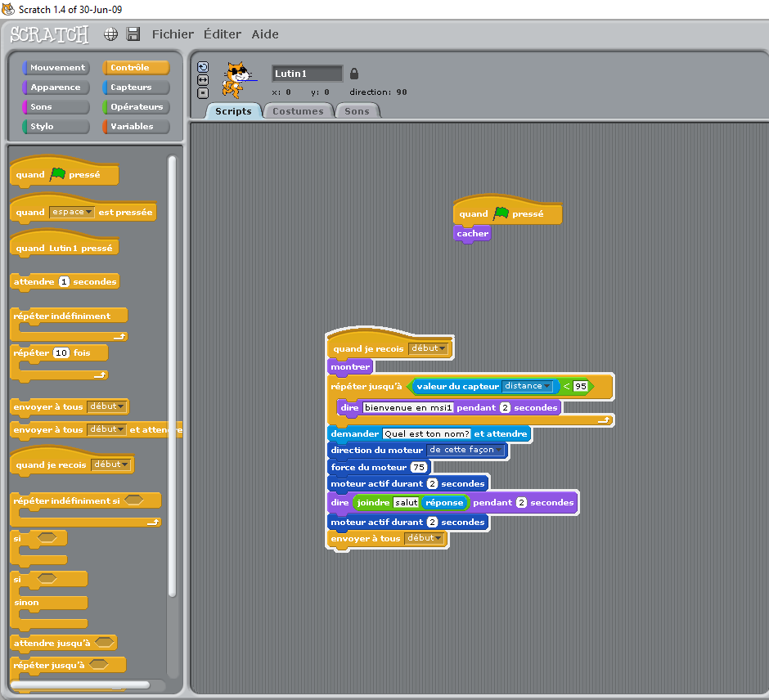Open the Éditer menu
Screen dimensions: 769x700
[223, 34]
